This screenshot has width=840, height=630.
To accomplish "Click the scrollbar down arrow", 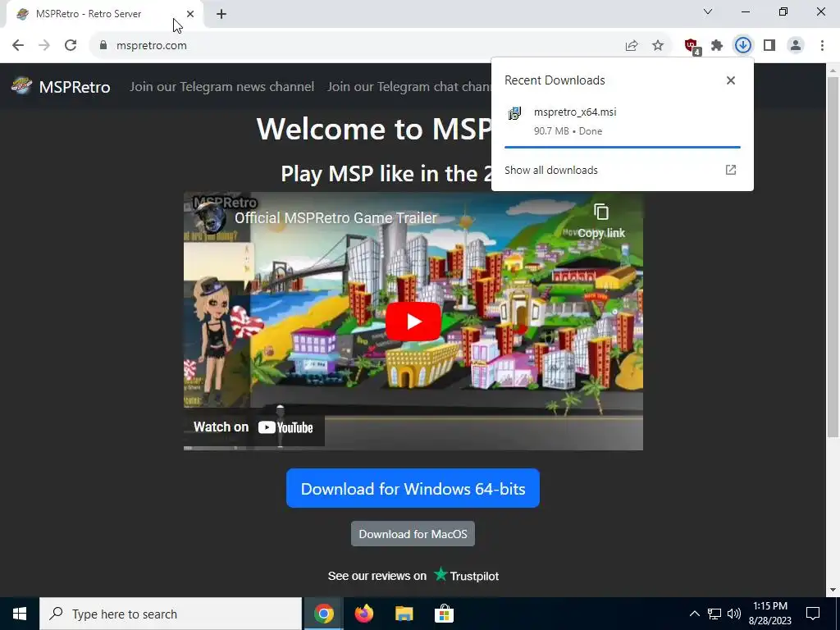I will pyautogui.click(x=833, y=590).
